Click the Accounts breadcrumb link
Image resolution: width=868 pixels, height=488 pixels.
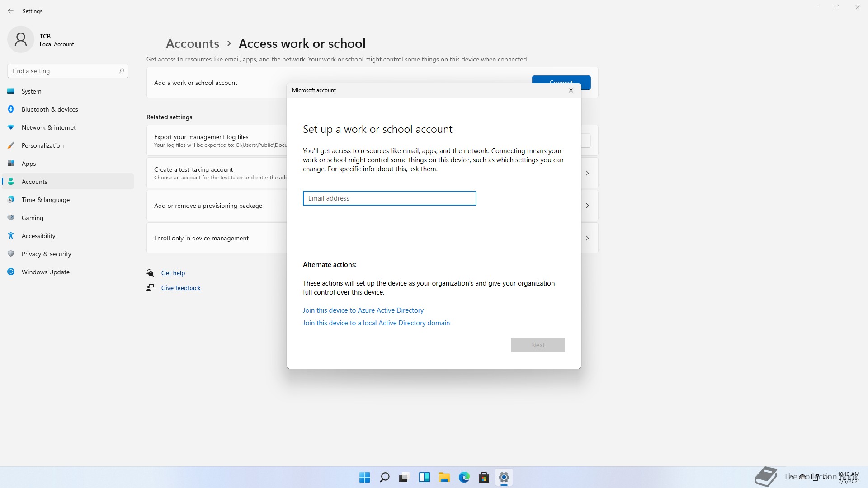[193, 43]
